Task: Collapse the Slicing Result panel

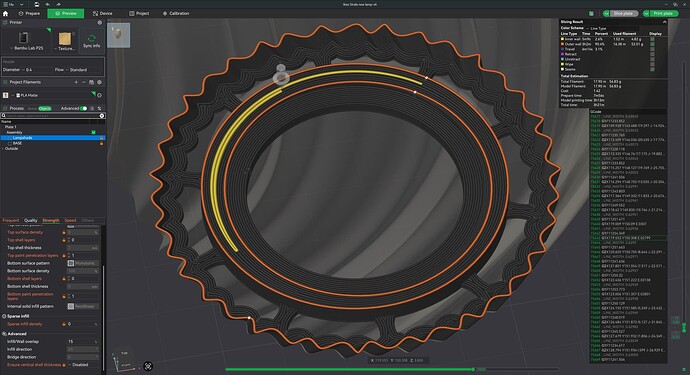Action: pyautogui.click(x=664, y=22)
